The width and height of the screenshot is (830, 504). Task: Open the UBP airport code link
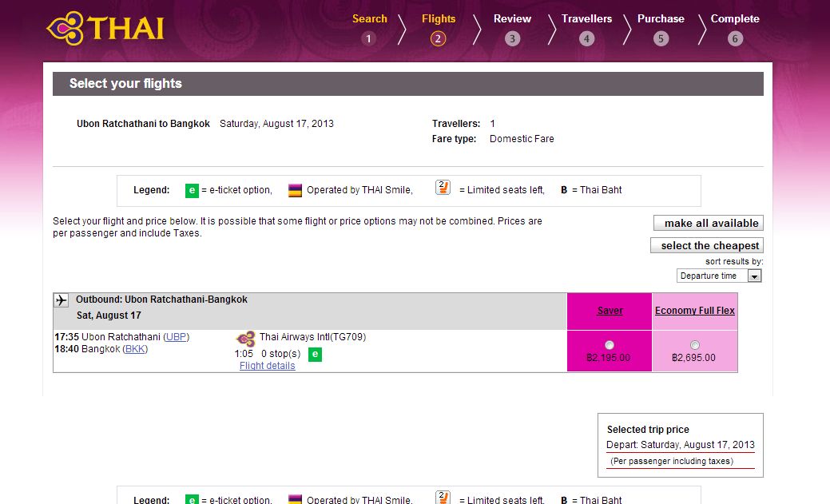(x=177, y=337)
